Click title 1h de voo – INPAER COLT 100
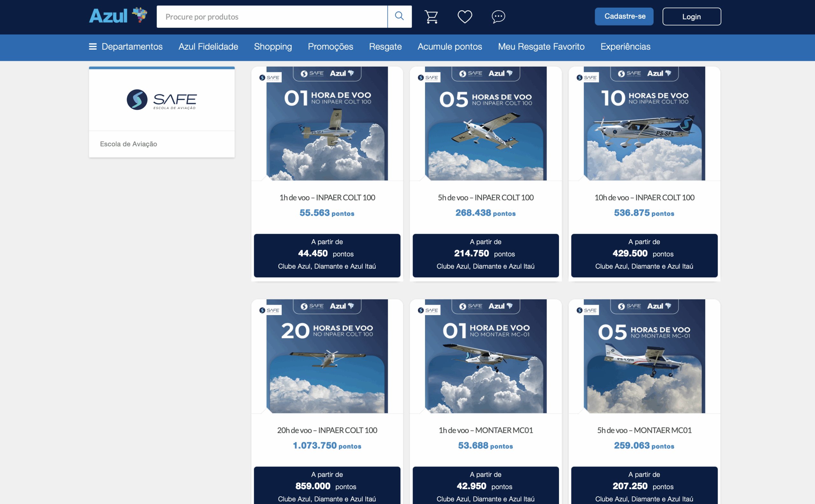815x504 pixels. pyautogui.click(x=327, y=198)
